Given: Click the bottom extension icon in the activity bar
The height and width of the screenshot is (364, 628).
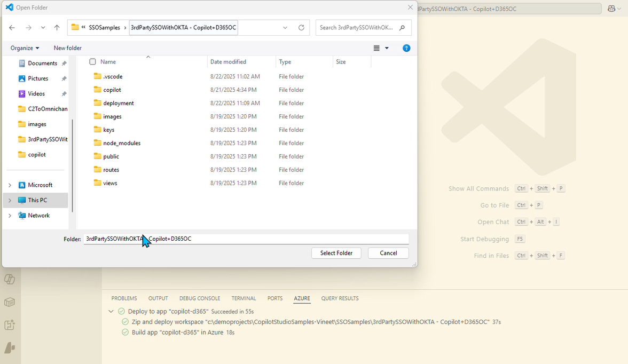Looking at the screenshot, I should [x=9, y=347].
